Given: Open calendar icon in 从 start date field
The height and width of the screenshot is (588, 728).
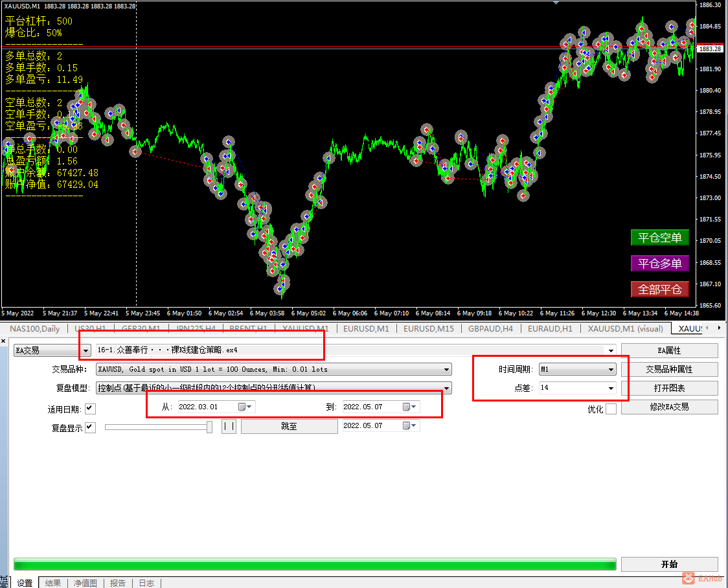Looking at the screenshot, I should [242, 407].
